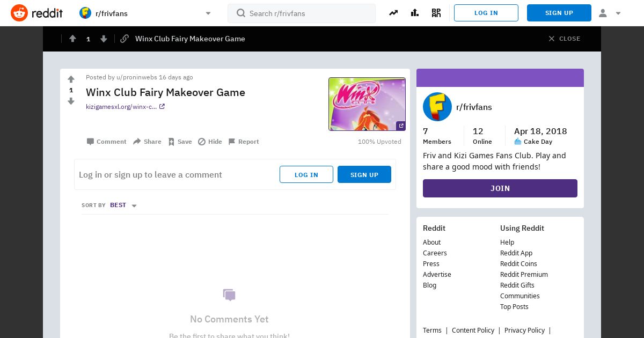Open the Reddit App link
The width and height of the screenshot is (644, 338).
pyautogui.click(x=516, y=253)
